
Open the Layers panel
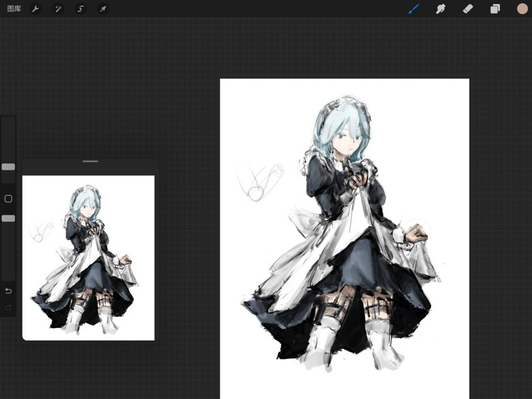pos(495,9)
